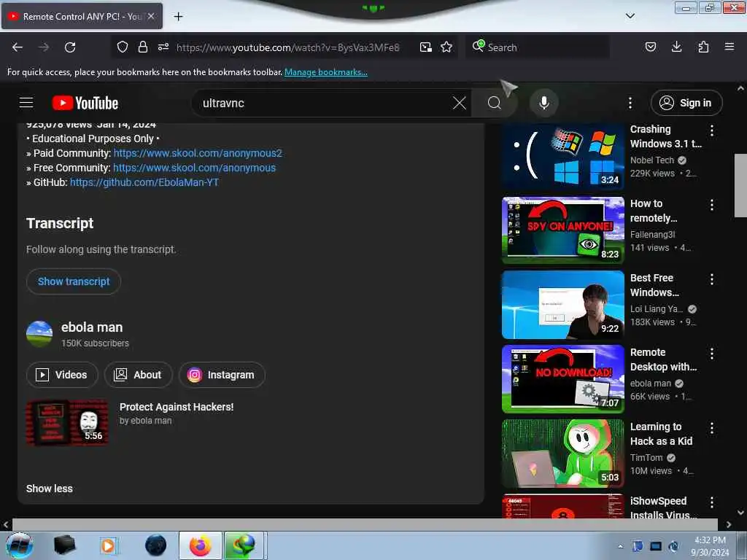Open tracking protection shield icon
The image size is (747, 560).
(123, 47)
